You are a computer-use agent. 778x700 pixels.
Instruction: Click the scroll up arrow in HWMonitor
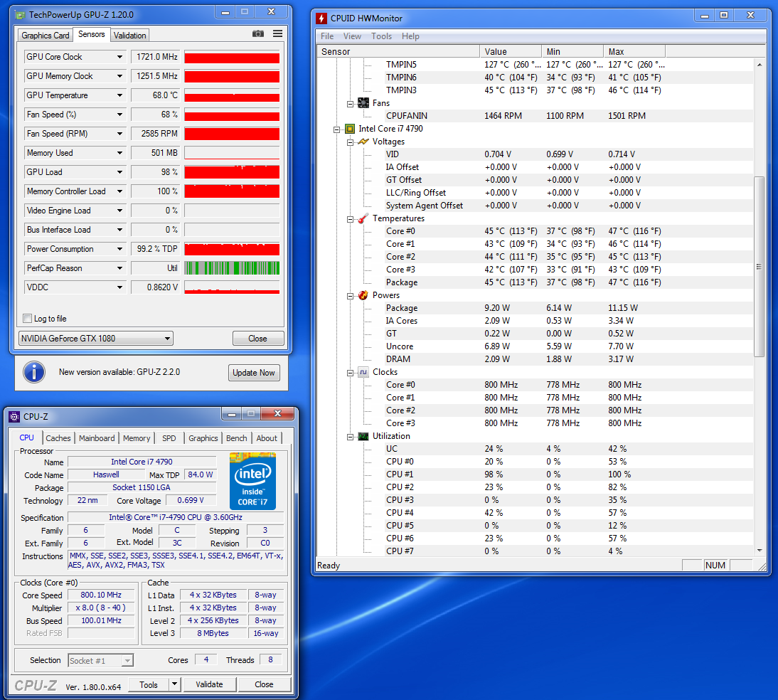(759, 65)
